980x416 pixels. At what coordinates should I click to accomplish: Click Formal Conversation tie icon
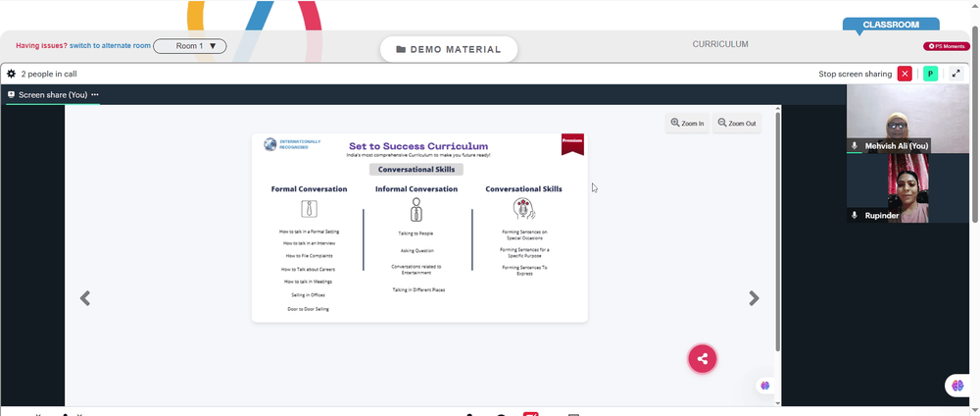pyautogui.click(x=309, y=208)
